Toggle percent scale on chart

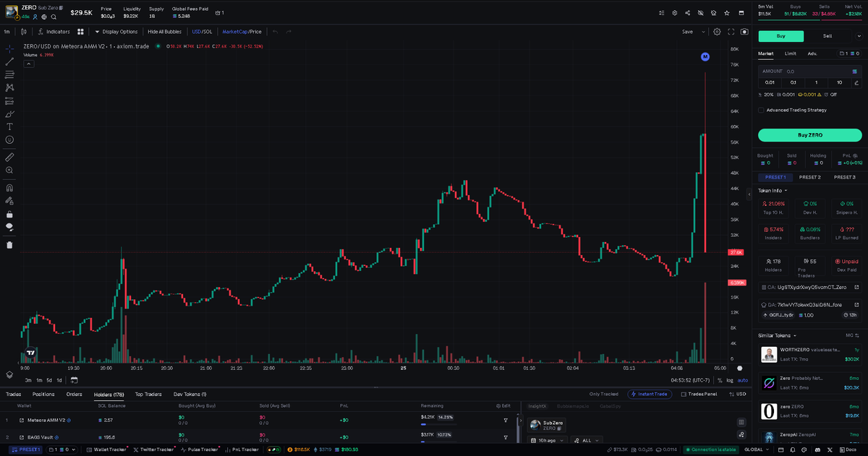(x=720, y=379)
